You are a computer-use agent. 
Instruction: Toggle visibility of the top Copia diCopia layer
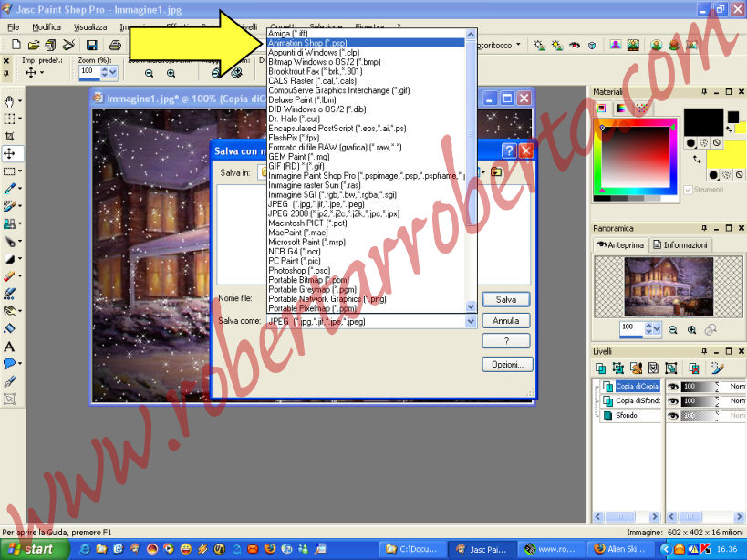point(673,387)
